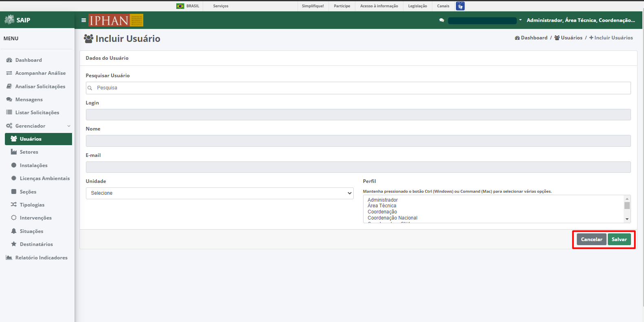Click the Relatório Indicadores chart icon

click(x=9, y=258)
